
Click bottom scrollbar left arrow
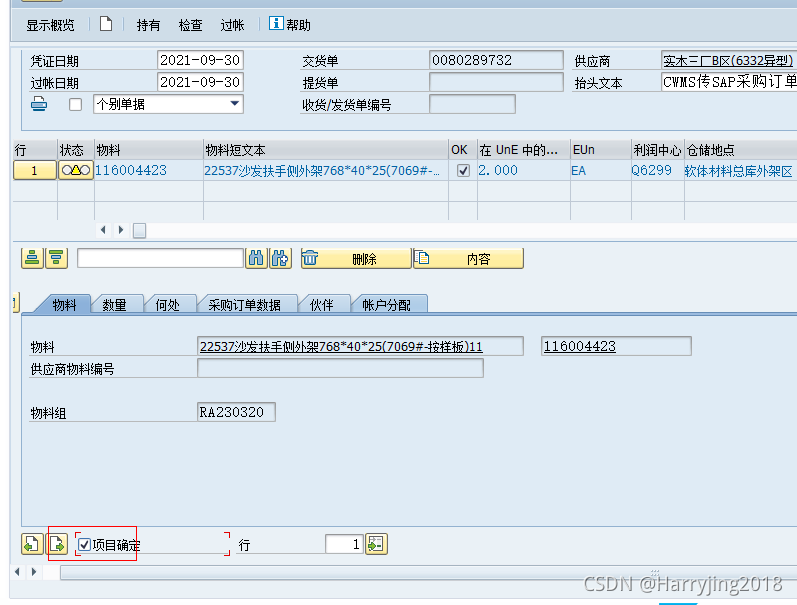[17, 572]
